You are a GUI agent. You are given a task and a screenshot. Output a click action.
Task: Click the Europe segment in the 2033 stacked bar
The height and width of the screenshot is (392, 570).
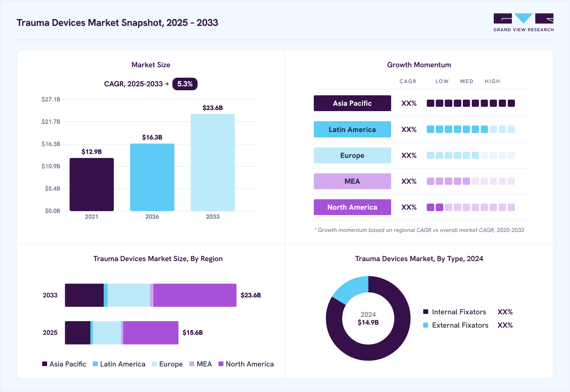129,295
